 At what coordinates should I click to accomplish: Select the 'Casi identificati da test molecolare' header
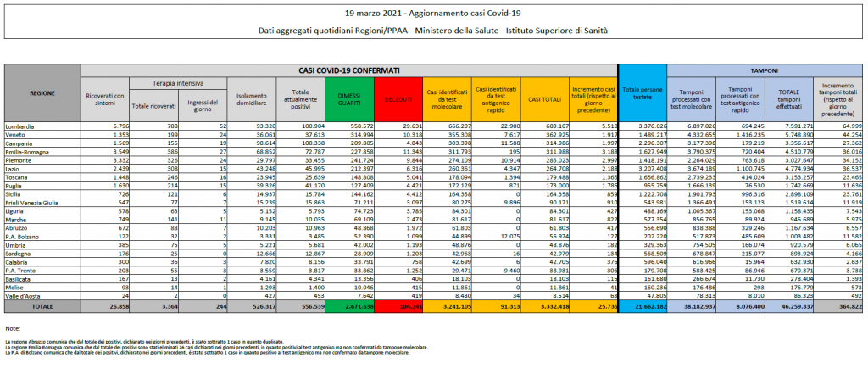[x=446, y=99]
